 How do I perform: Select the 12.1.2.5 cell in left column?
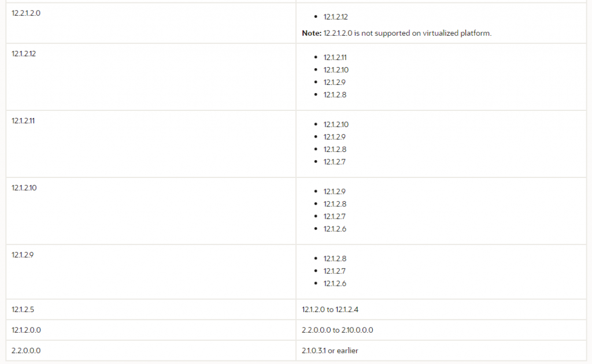coord(23,310)
